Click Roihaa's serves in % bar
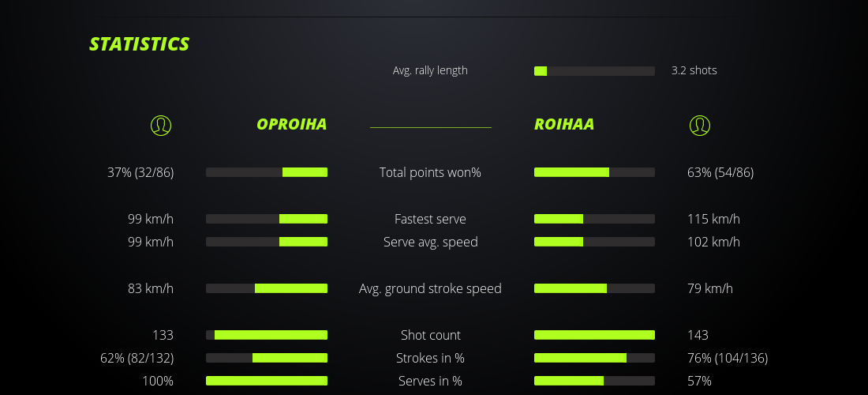 tap(594, 381)
